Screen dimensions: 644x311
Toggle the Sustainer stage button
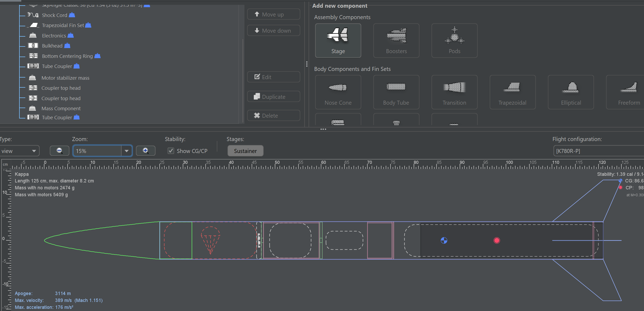pos(245,151)
